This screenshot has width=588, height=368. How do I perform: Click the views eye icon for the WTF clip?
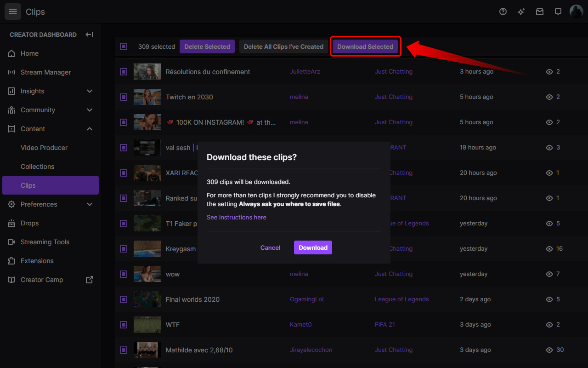(549, 325)
